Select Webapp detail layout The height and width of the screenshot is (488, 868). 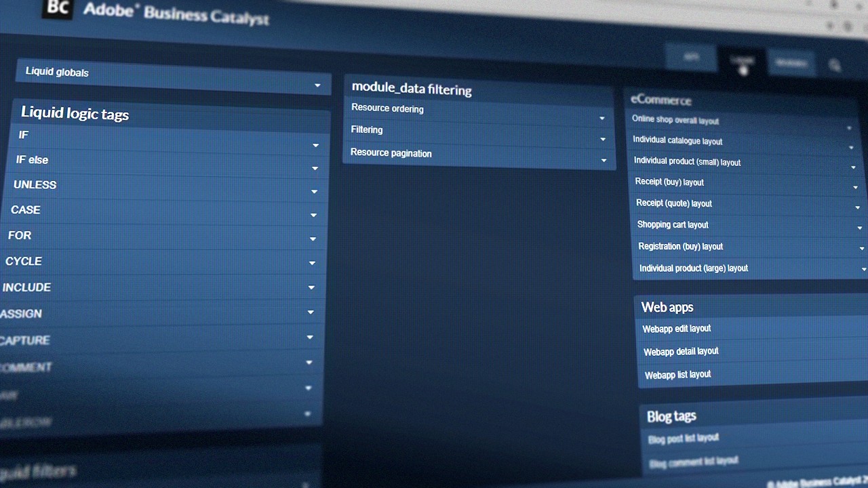pos(681,351)
